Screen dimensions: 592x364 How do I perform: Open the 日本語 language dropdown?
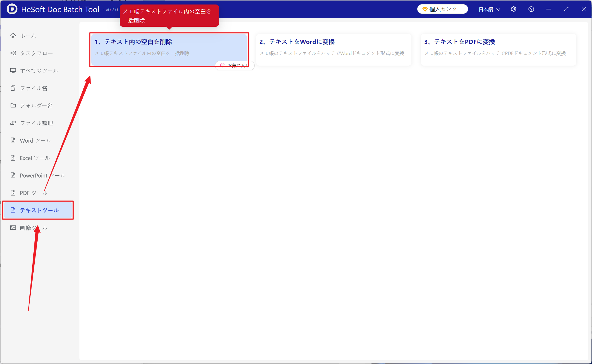pos(489,9)
